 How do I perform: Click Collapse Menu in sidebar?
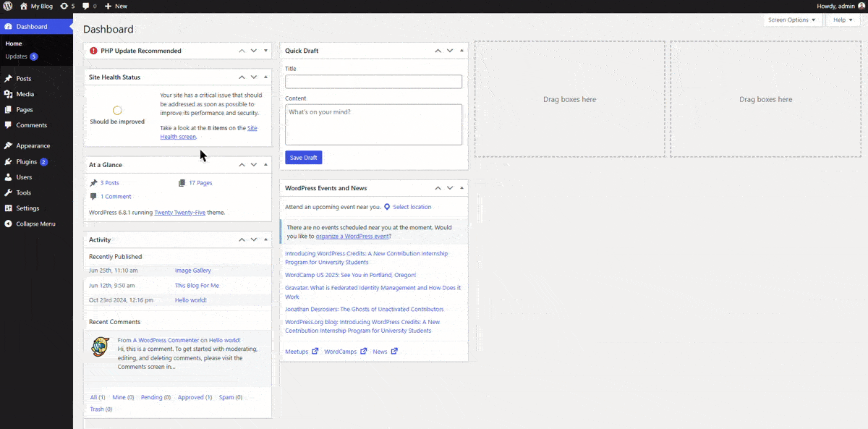point(36,224)
